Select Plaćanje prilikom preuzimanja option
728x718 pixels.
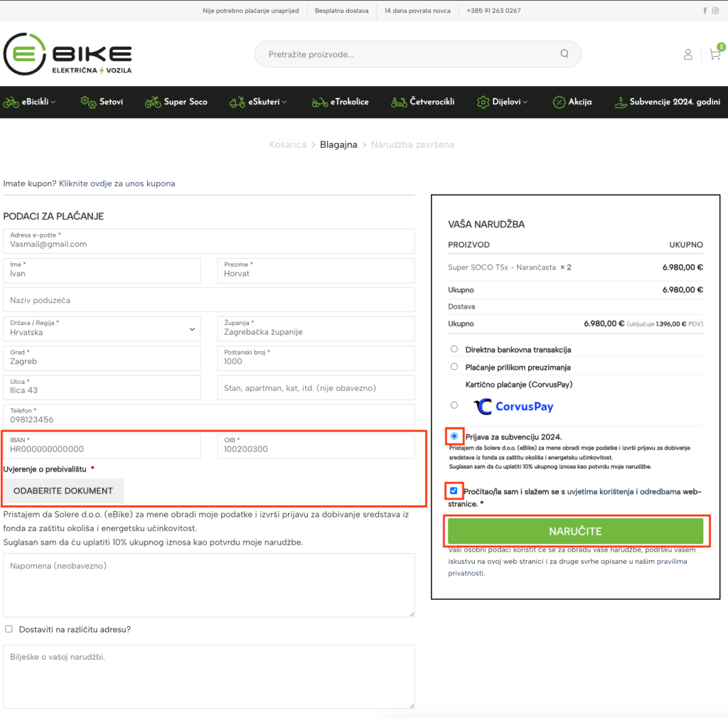(454, 367)
